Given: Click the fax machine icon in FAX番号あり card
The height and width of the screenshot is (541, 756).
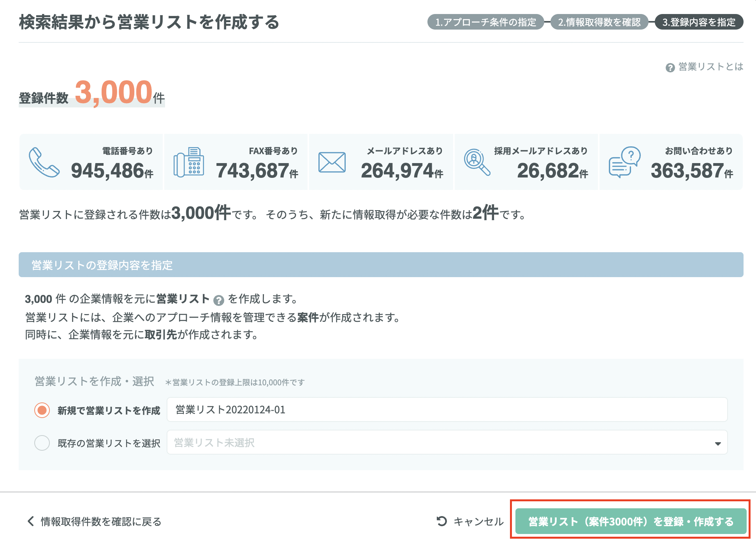Looking at the screenshot, I should [188, 162].
